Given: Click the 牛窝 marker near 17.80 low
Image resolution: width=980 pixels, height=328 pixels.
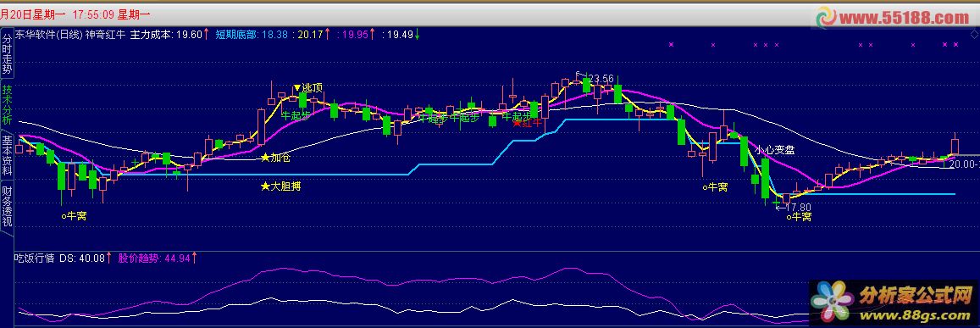Looking at the screenshot, I should click(800, 217).
